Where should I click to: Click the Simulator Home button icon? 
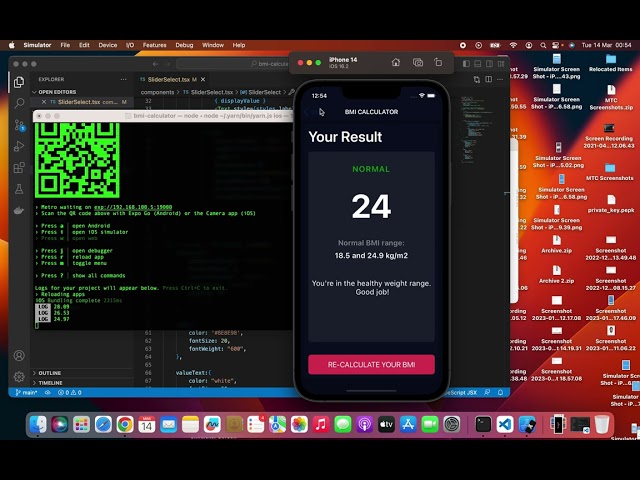point(396,62)
